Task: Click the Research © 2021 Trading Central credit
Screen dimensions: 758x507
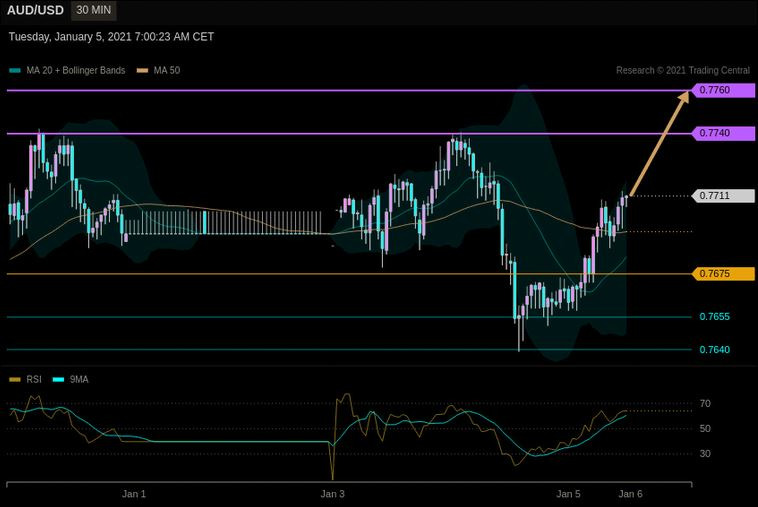Action: [683, 71]
